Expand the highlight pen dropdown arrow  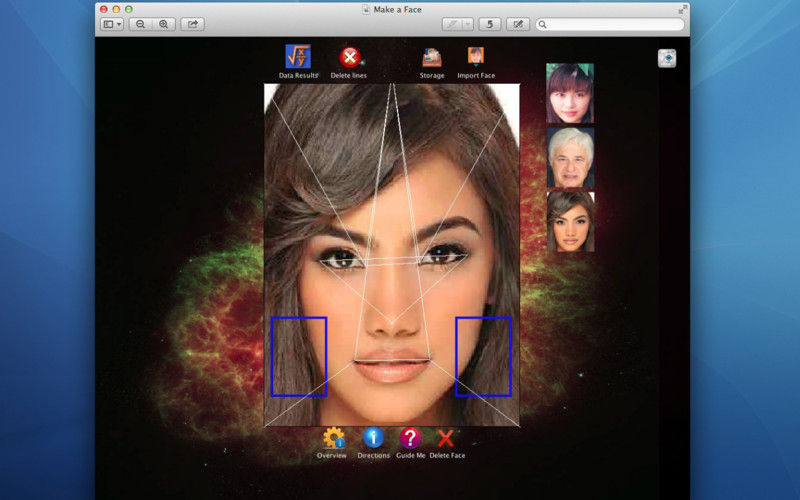[x=468, y=24]
